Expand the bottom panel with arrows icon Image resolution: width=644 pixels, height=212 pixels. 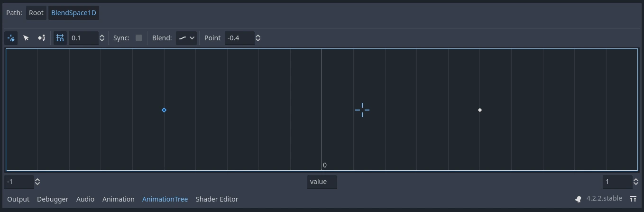(x=633, y=199)
